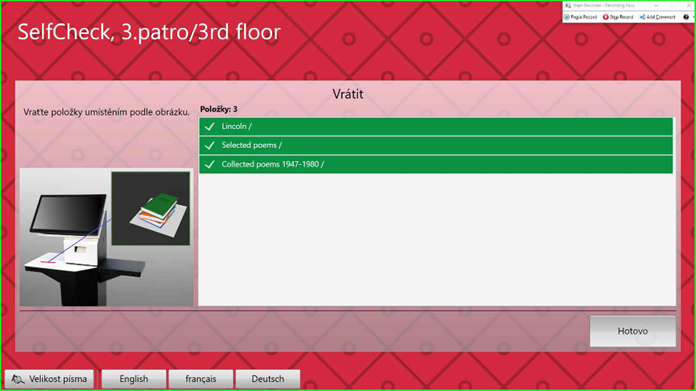Click Stop Record in Steps Recorder

click(x=618, y=17)
